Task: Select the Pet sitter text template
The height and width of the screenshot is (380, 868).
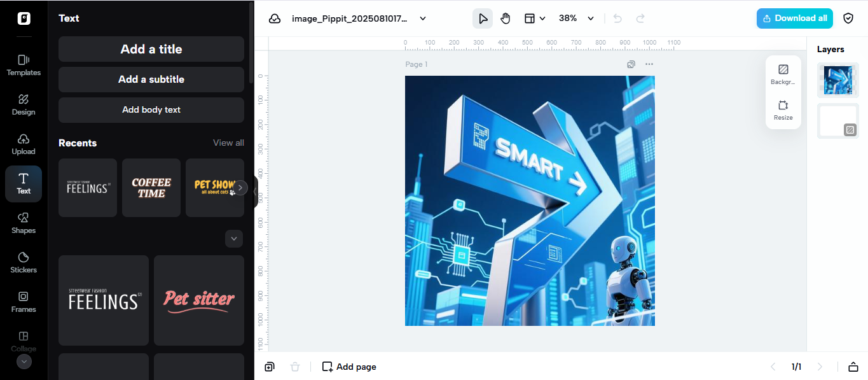Action: 198,300
